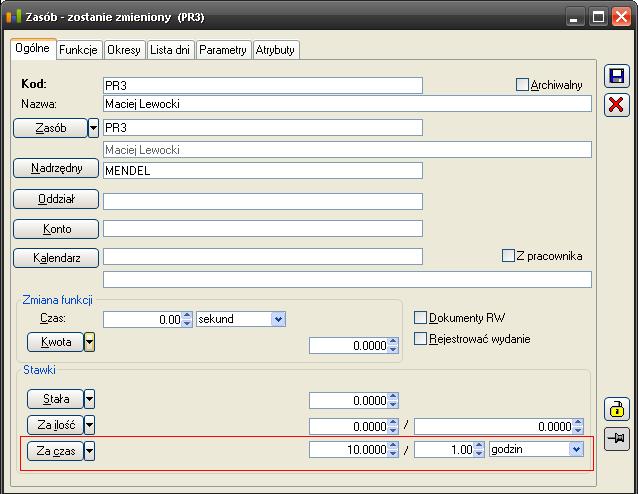Tick the Archiwalny checkbox
Viewport: 638px width, 494px height.
click(522, 85)
